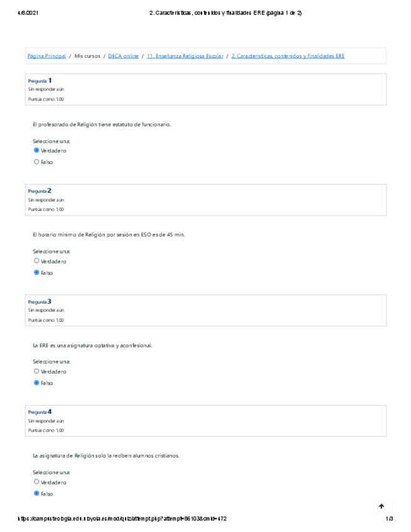Click the Mis cursos breadcrumb item
Screen dimensions: 411x532
pyautogui.click(x=87, y=56)
